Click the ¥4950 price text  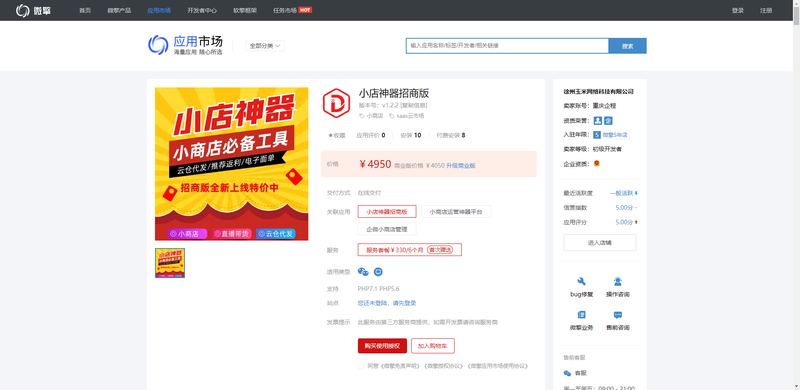click(x=376, y=164)
